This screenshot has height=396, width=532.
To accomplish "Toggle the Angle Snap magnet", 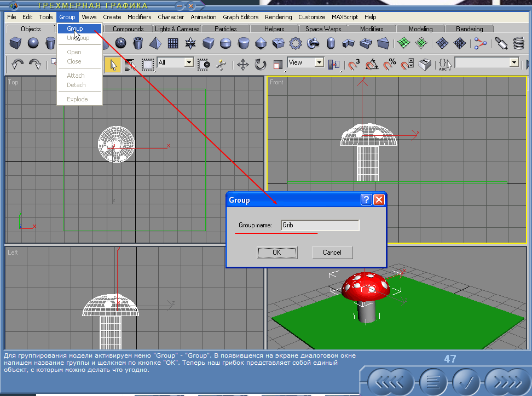I will coord(372,64).
